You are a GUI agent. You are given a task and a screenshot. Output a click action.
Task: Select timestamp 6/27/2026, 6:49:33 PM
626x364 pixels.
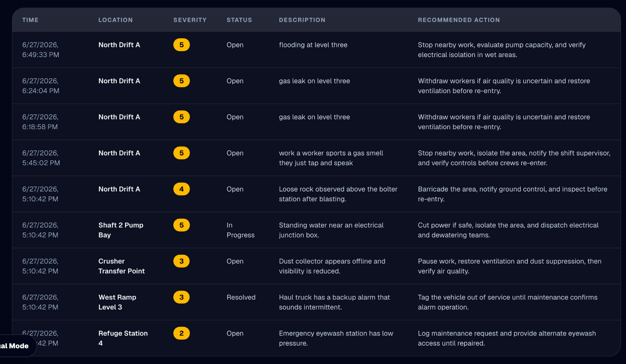(x=41, y=50)
